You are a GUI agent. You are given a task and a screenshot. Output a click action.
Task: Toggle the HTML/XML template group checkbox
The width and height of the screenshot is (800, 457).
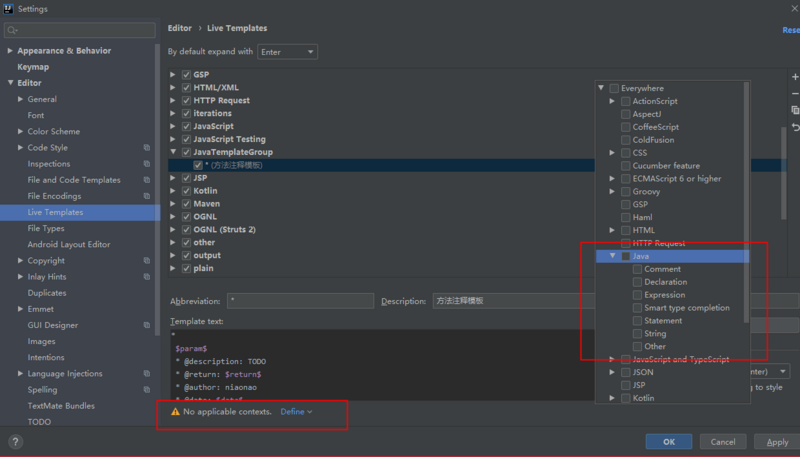[x=186, y=87]
